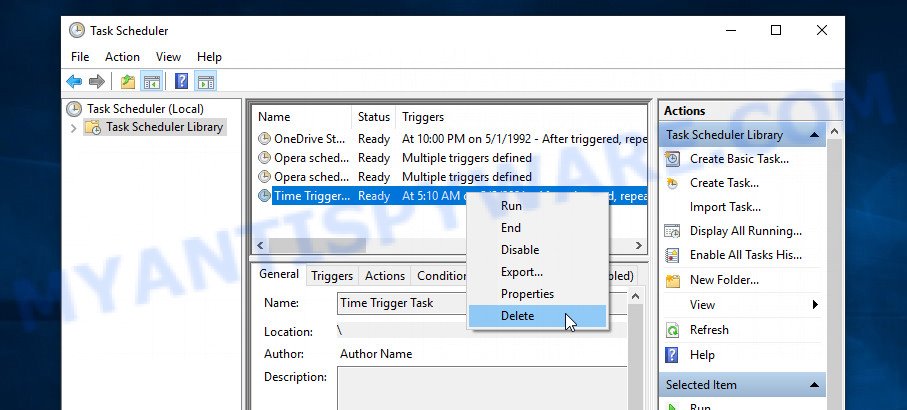Open the View menu in menu bar
This screenshot has width=907, height=410.
tap(168, 57)
